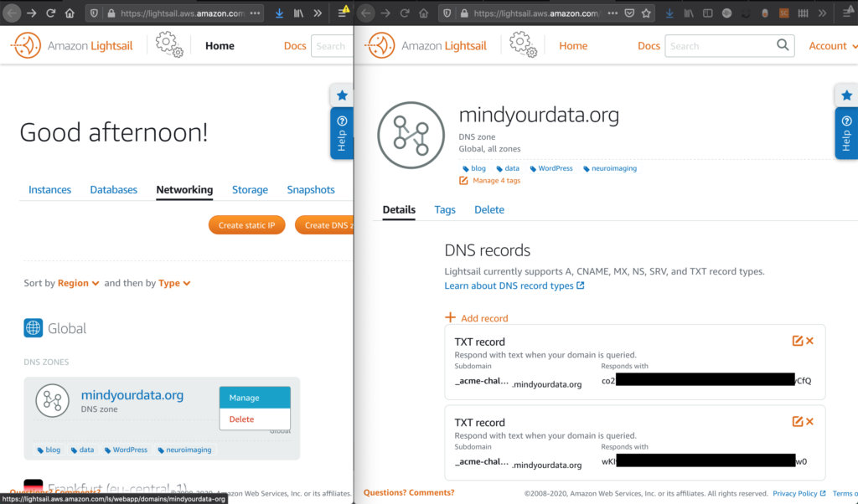Expand the toolbar overflow chevrons in the left browser

pos(318,13)
